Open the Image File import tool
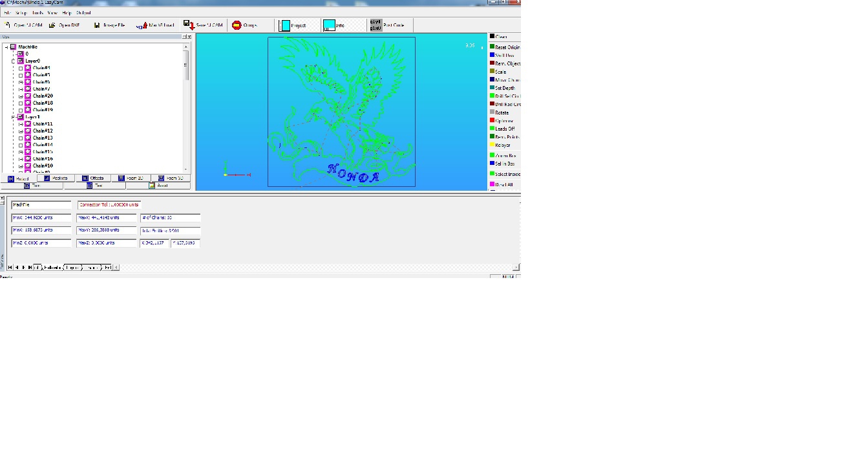Viewport: 868px width, 463px height. tap(97, 25)
